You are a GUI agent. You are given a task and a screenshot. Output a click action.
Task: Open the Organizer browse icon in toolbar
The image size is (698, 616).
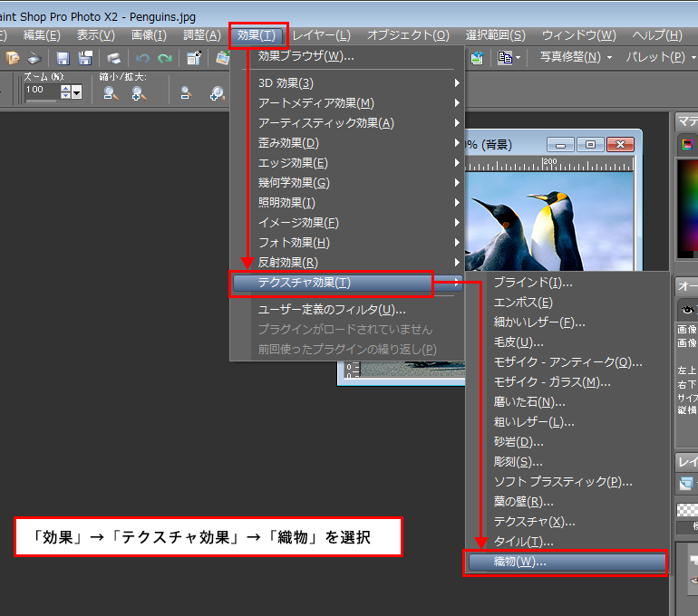point(13,58)
